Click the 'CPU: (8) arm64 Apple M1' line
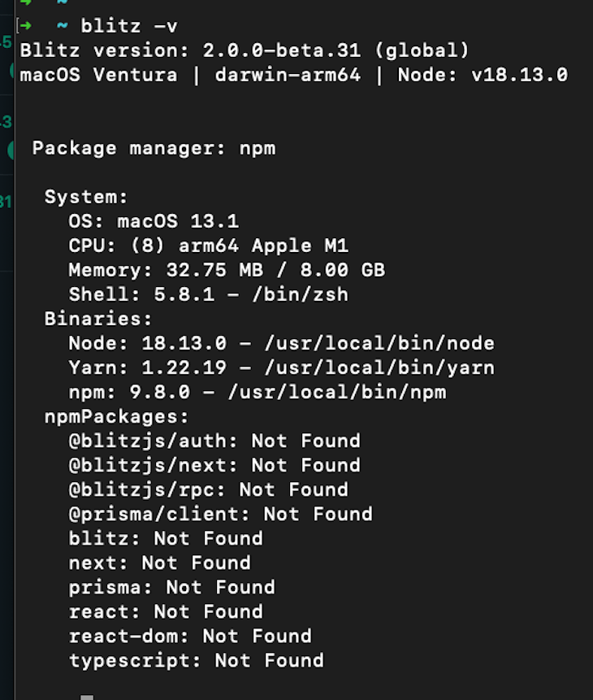Image resolution: width=593 pixels, height=700 pixels. pos(209,246)
